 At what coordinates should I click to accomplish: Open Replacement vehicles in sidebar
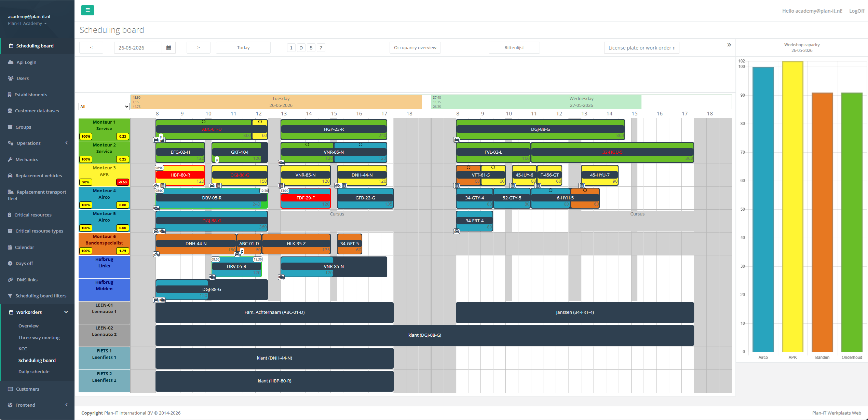coord(39,176)
